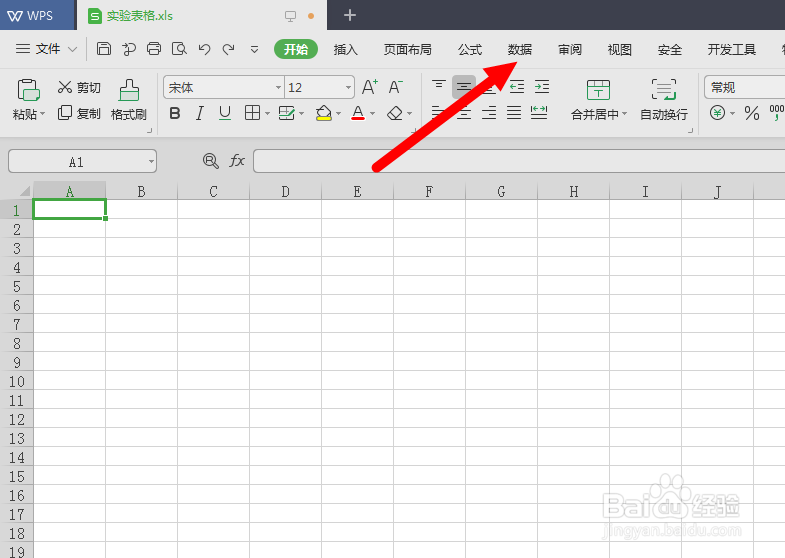
Task: Activate the Format Painter 格式刷
Action: pyautogui.click(x=129, y=100)
